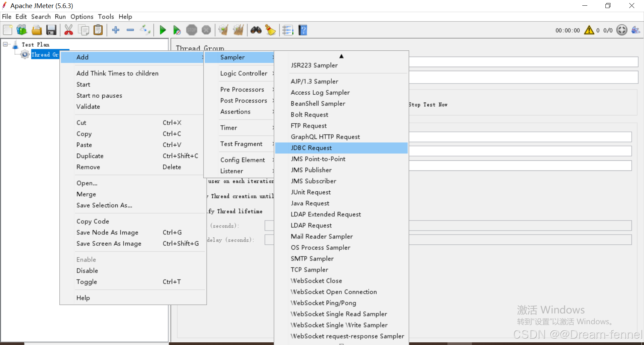This screenshot has width=644, height=345.
Task: Click the Copy icon in the toolbar
Action: coord(83,30)
